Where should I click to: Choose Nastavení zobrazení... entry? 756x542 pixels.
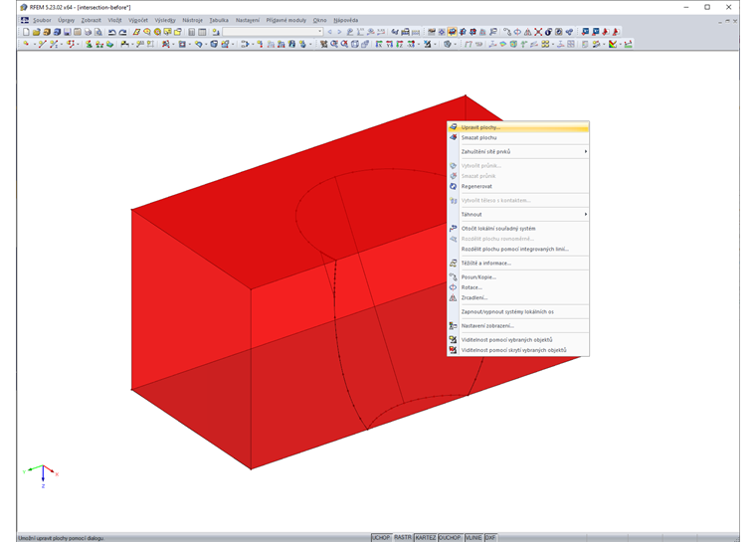click(x=518, y=326)
